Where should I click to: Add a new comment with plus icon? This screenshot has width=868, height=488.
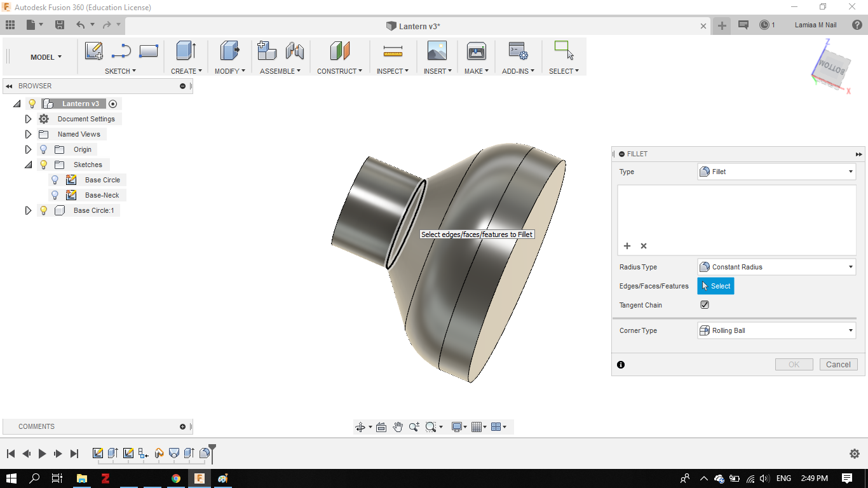pyautogui.click(x=183, y=427)
